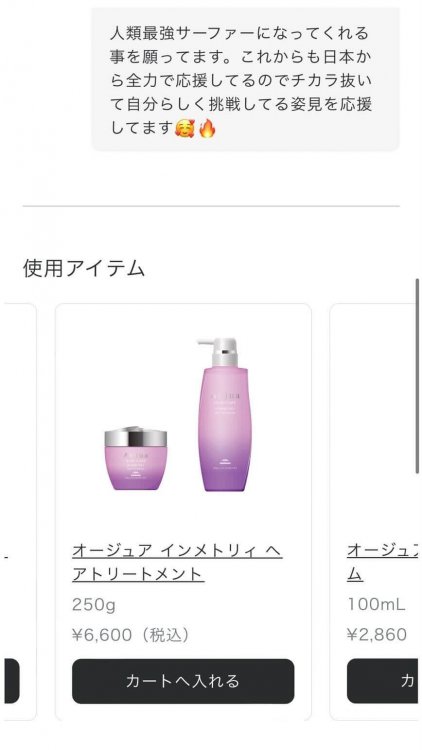This screenshot has width=422, height=750.
Task: Click the small logo on the pump bottle
Action: tap(222, 465)
